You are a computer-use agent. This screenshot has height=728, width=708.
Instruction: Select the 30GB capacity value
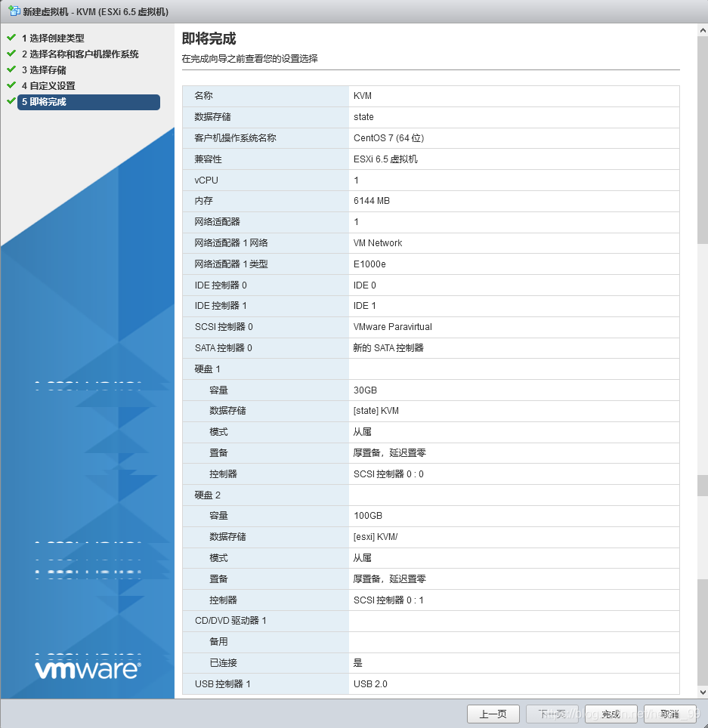365,390
